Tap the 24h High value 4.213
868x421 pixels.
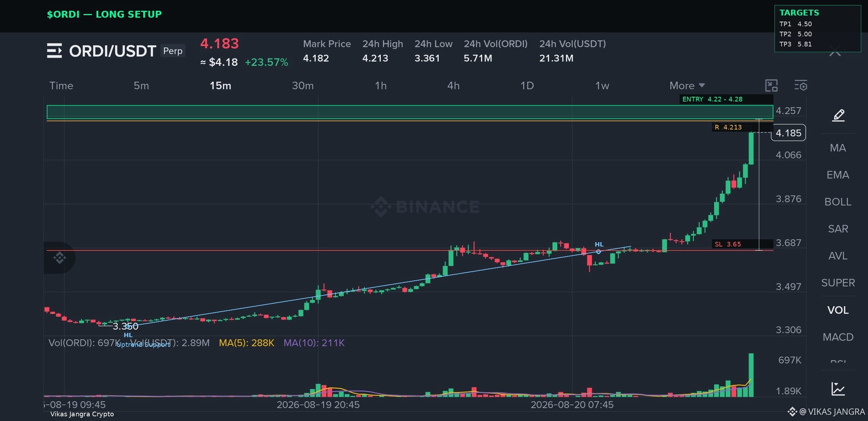point(375,58)
